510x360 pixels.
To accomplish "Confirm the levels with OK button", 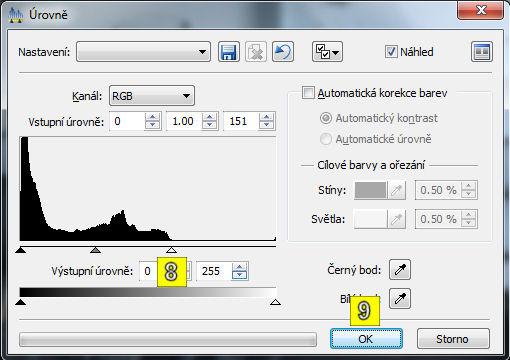I will [366, 339].
